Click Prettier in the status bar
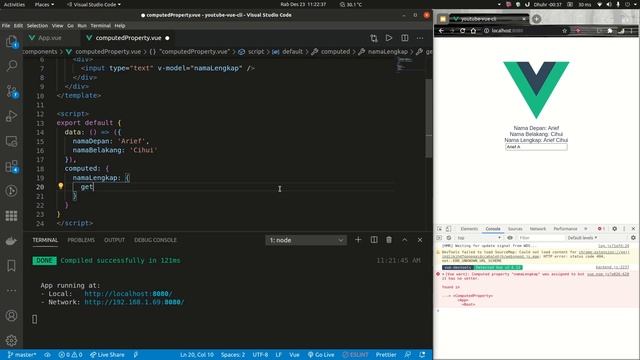Viewport: 640px width, 360px height. 386,355
